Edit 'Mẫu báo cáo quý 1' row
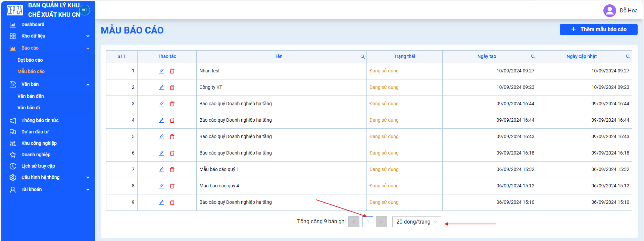This screenshot has height=241, width=644. coord(161,170)
